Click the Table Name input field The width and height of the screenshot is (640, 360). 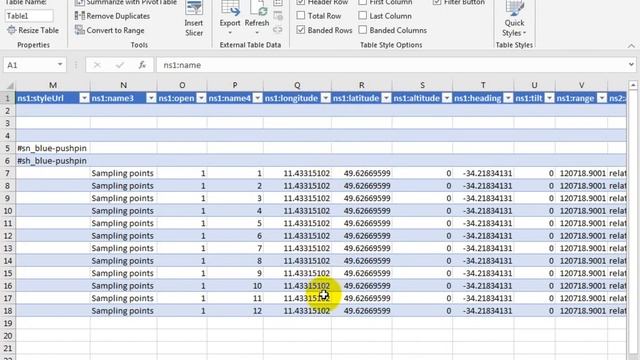click(29, 16)
